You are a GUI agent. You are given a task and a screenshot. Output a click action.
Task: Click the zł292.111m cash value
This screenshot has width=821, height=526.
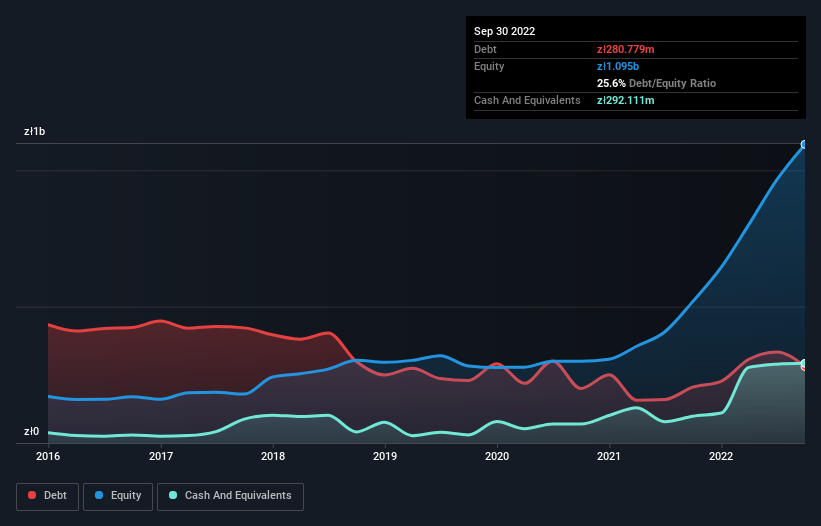(x=626, y=100)
